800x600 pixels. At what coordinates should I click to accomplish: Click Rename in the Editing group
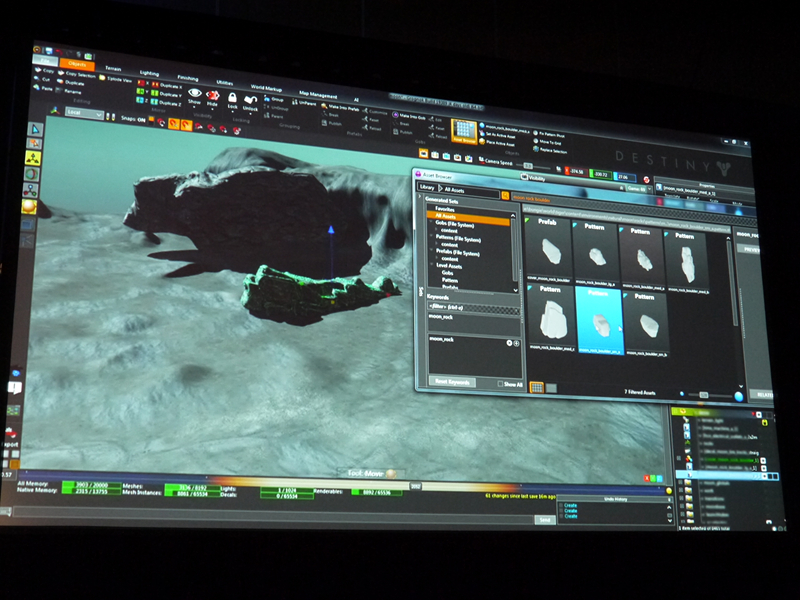69,91
